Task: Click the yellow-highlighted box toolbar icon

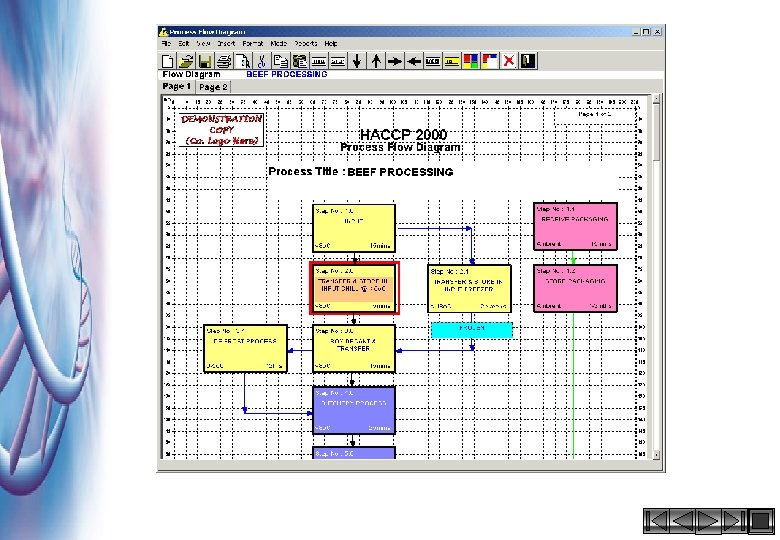Action: tap(452, 61)
